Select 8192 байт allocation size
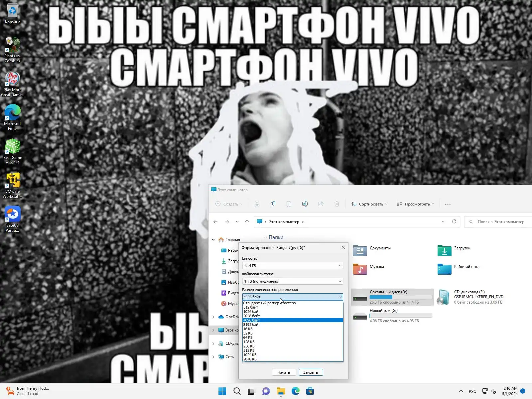This screenshot has width=532, height=399. (293, 325)
